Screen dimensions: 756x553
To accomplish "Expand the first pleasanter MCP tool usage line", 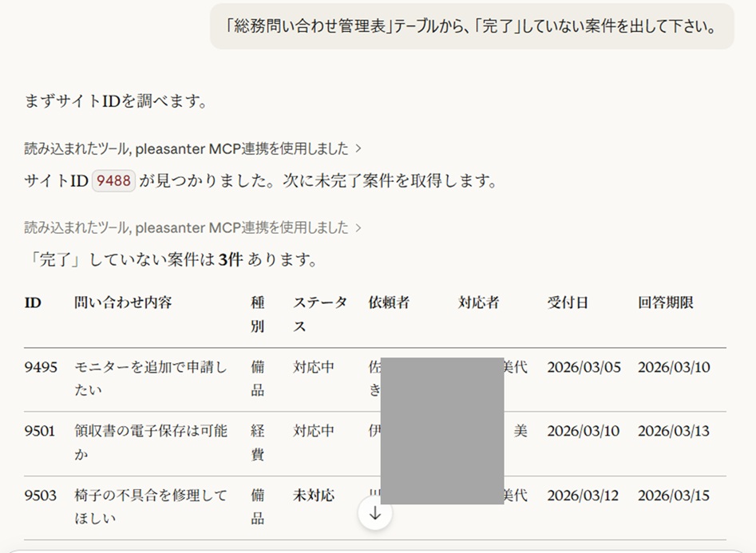I will (193, 148).
